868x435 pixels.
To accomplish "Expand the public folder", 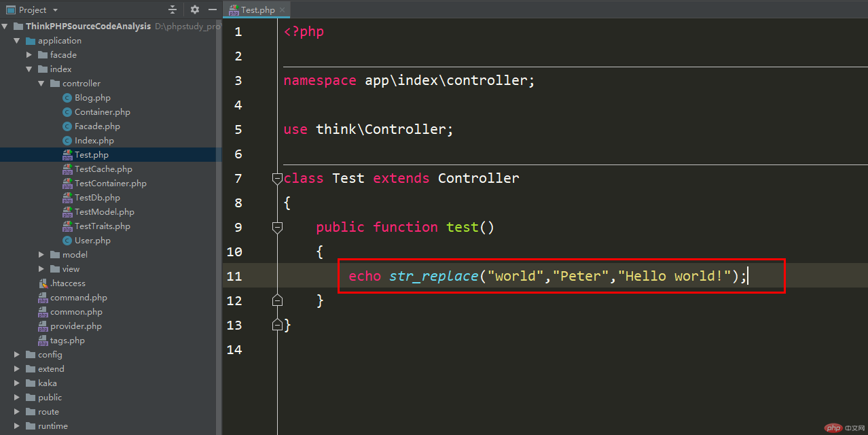I will point(17,397).
